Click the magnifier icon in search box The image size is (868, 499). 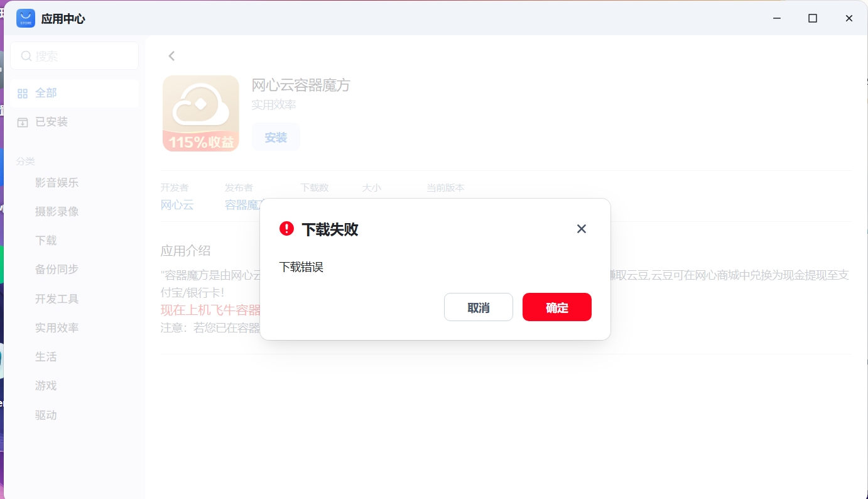point(26,56)
